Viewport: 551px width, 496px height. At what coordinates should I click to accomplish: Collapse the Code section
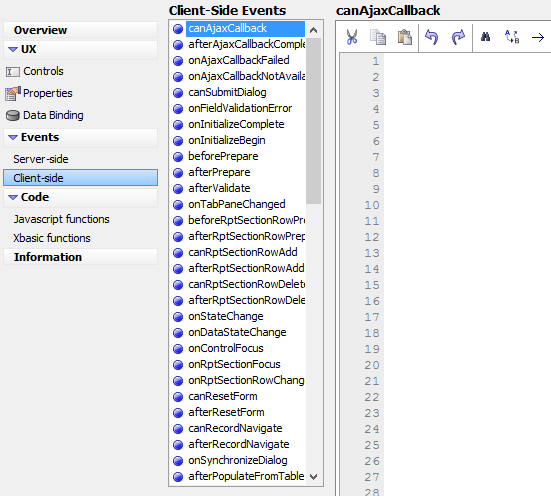tap(13, 197)
